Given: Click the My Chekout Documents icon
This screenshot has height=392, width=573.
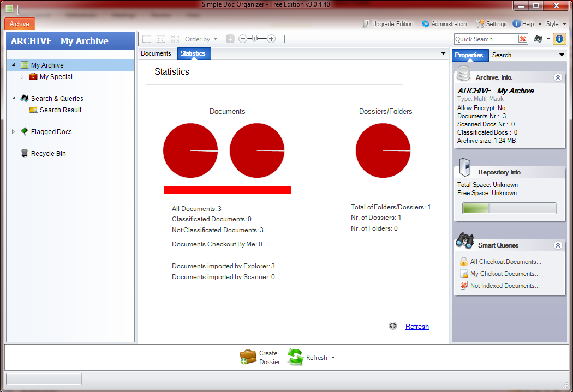Looking at the screenshot, I should [464, 273].
